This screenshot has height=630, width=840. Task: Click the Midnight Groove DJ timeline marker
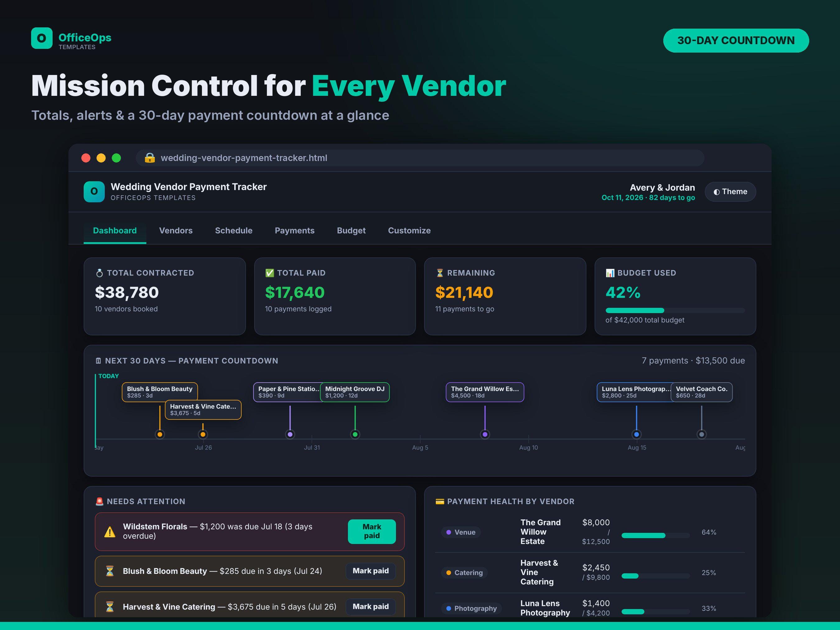click(x=355, y=434)
